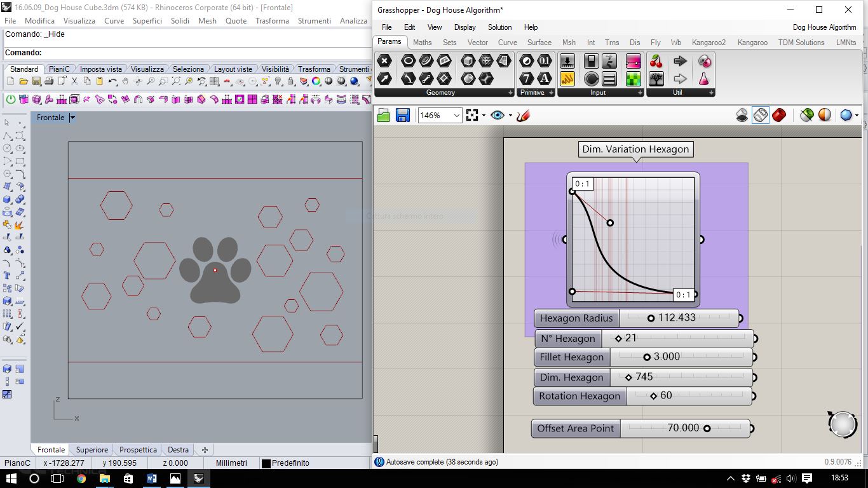Add Text parameter 'A' from Primitive panel

pyautogui.click(x=545, y=79)
